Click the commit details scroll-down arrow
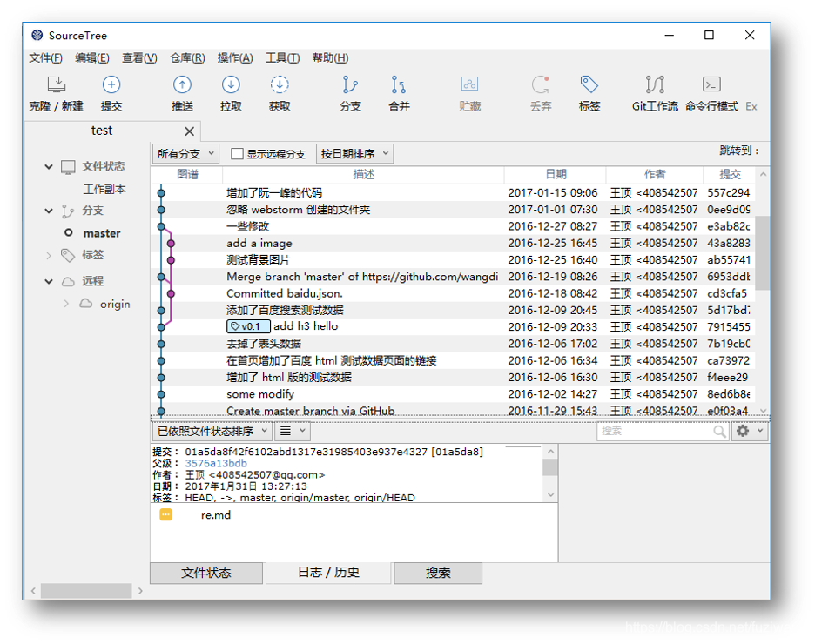The width and height of the screenshot is (815, 644). 550,495
